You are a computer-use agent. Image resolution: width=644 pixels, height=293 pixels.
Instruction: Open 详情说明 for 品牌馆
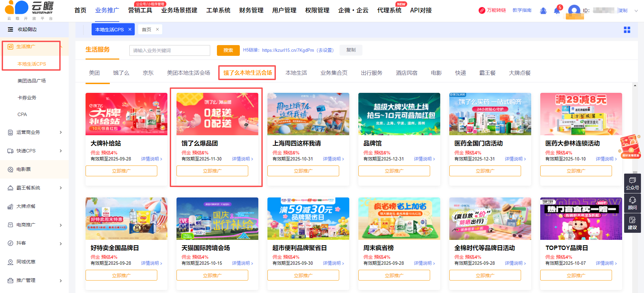click(424, 159)
